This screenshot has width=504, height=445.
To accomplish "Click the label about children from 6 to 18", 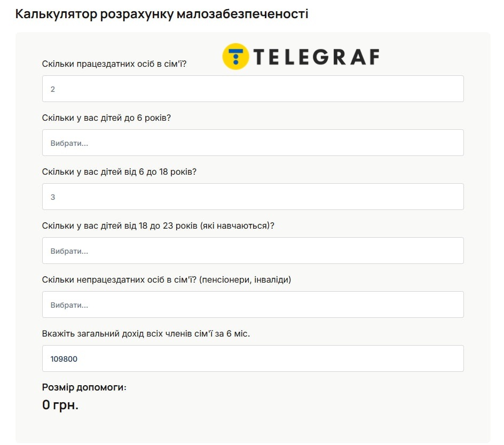I will 119,171.
